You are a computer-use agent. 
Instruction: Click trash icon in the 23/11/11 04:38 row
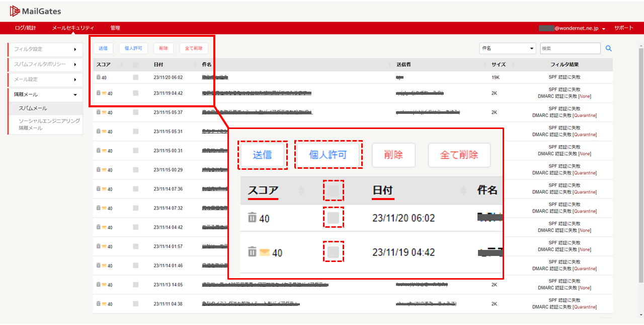point(99,304)
